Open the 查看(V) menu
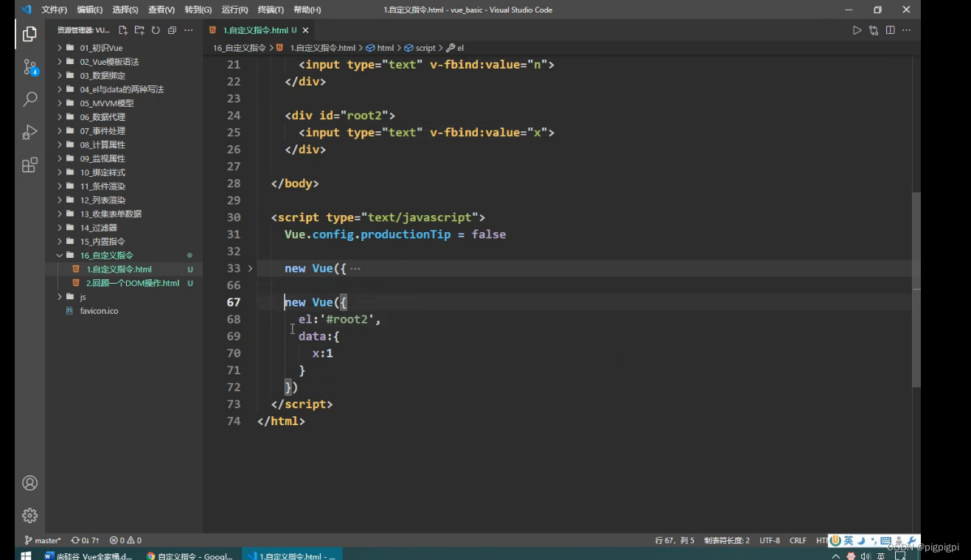The width and height of the screenshot is (971, 560). pos(161,10)
